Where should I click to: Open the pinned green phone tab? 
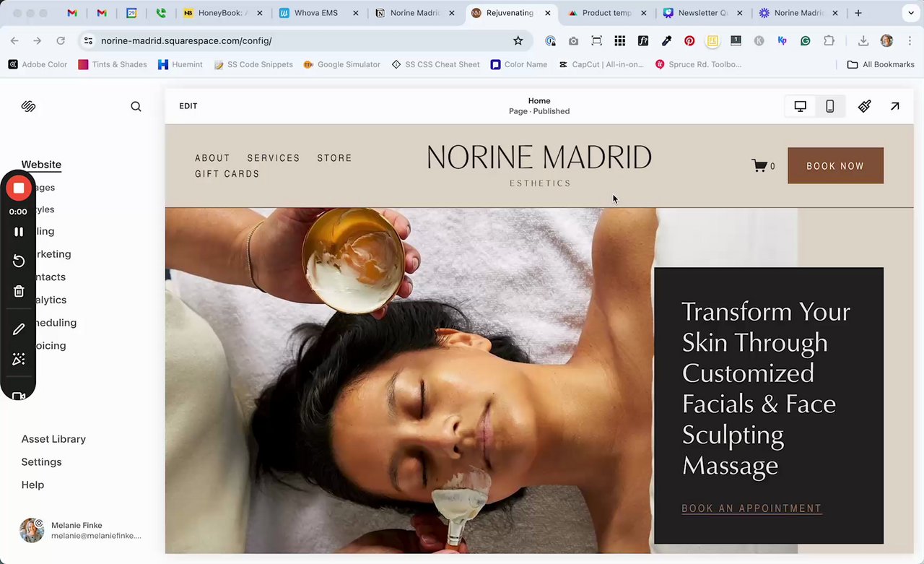click(161, 13)
